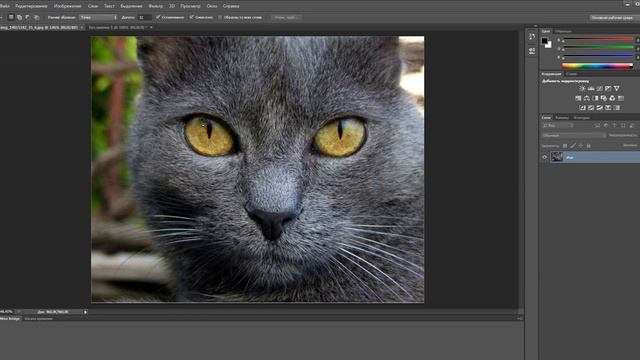Switch to the Образцы swatches tab

click(x=563, y=31)
